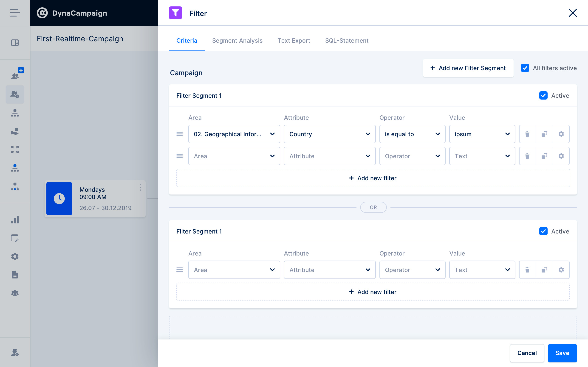Switch to the Segment Analysis tab
This screenshot has width=588, height=367.
(237, 41)
